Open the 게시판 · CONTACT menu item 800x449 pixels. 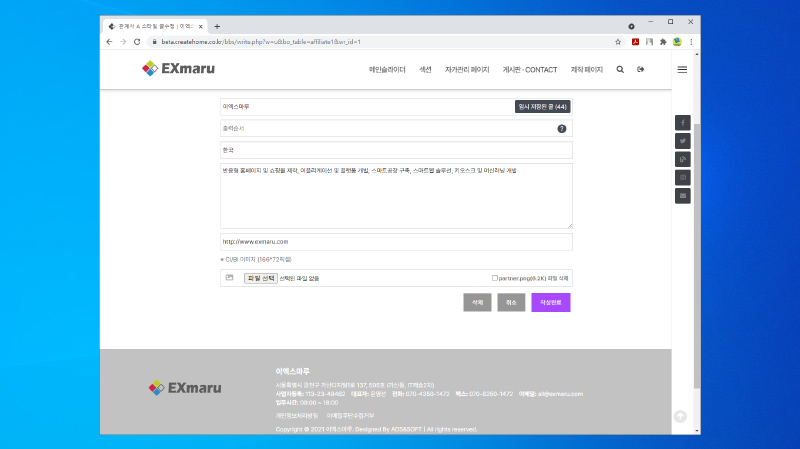point(530,69)
